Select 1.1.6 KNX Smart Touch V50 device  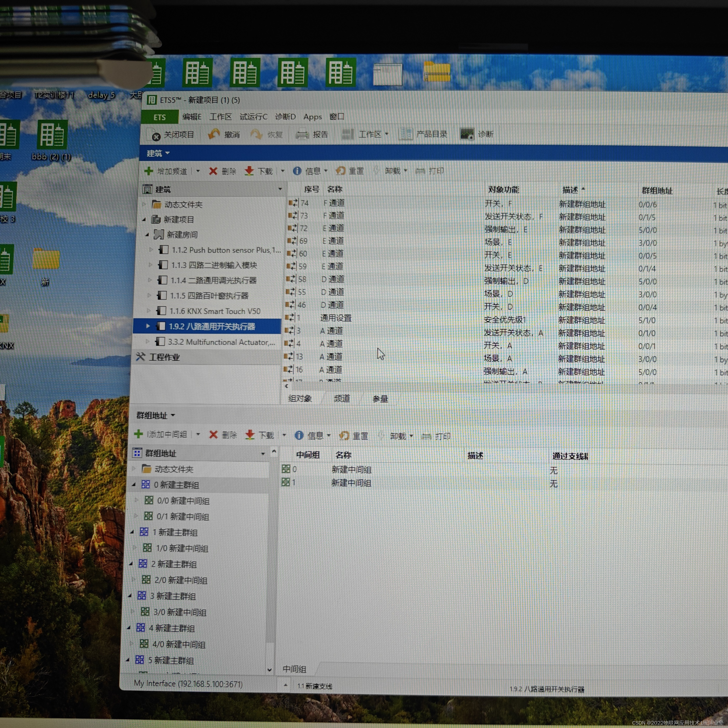pos(214,311)
